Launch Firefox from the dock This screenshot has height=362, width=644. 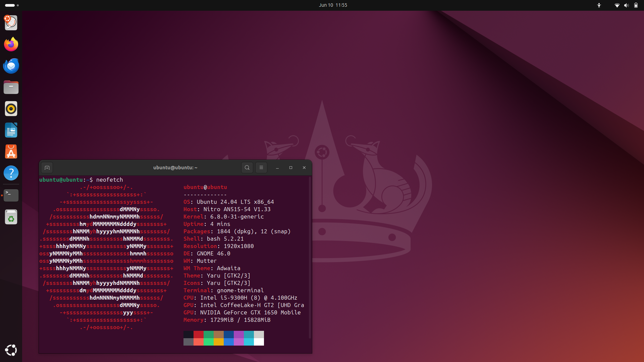pyautogui.click(x=11, y=44)
